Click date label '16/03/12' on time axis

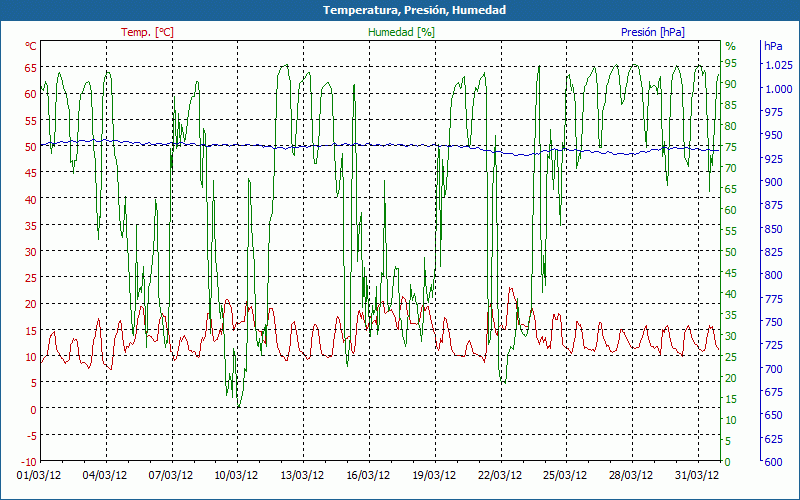tap(368, 475)
